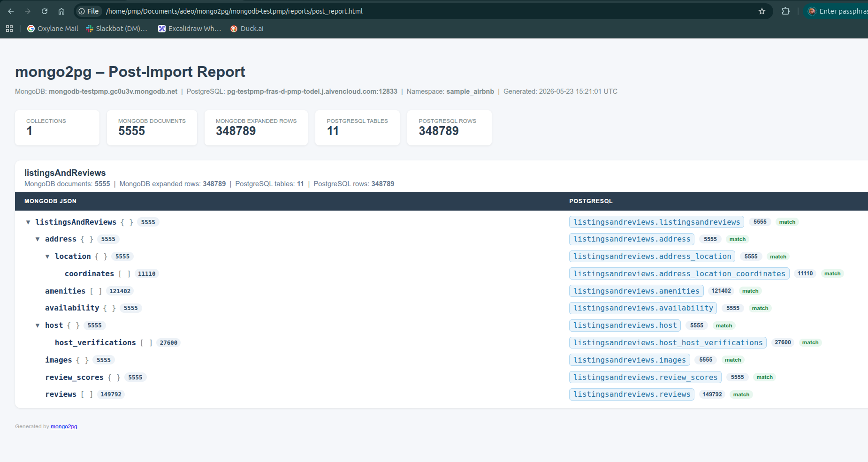Click the File site info chip

89,11
